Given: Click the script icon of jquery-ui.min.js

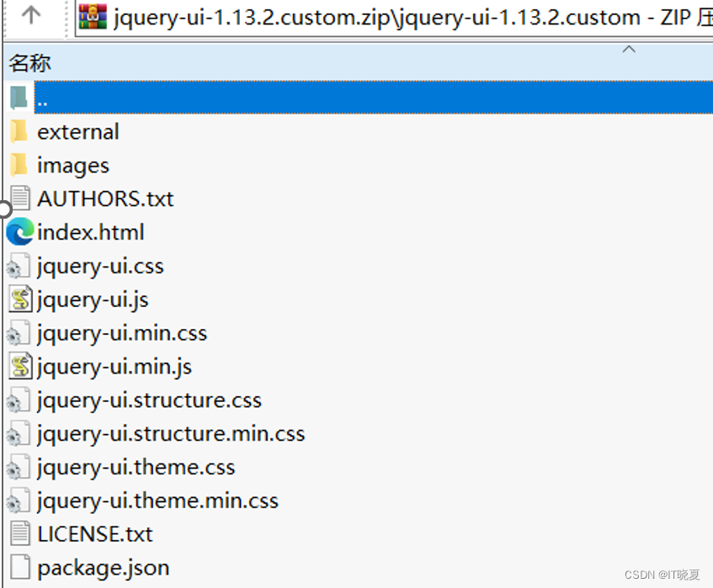Looking at the screenshot, I should pos(20,366).
